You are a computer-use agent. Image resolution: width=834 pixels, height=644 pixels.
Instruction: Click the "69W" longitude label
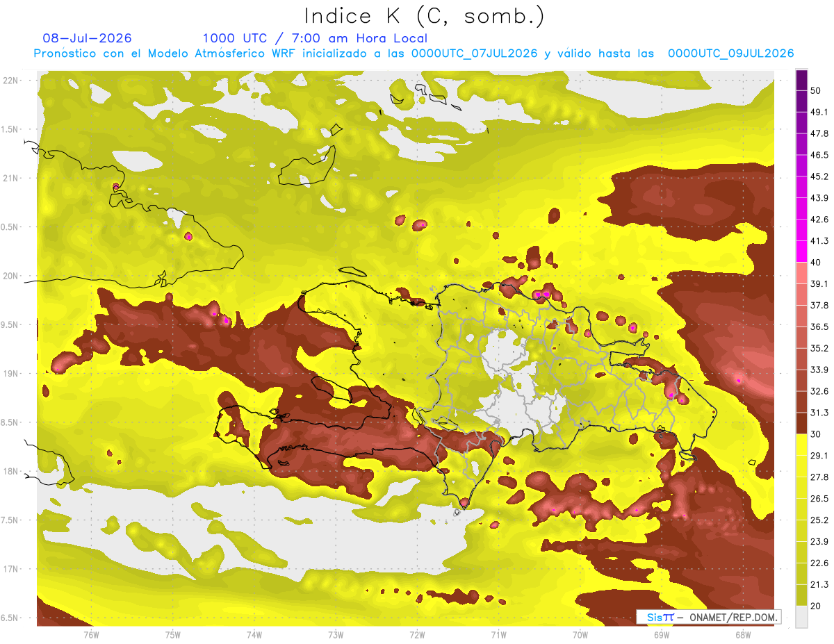[x=662, y=634]
